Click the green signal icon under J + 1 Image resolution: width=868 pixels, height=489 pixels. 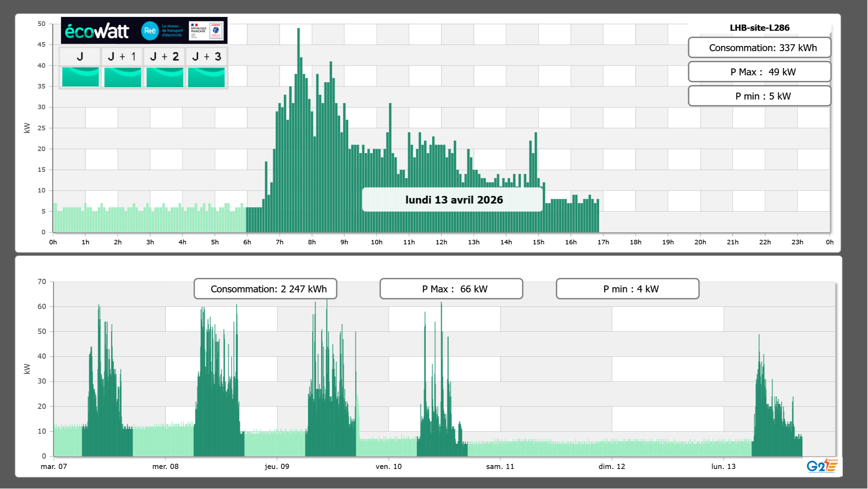click(x=122, y=77)
